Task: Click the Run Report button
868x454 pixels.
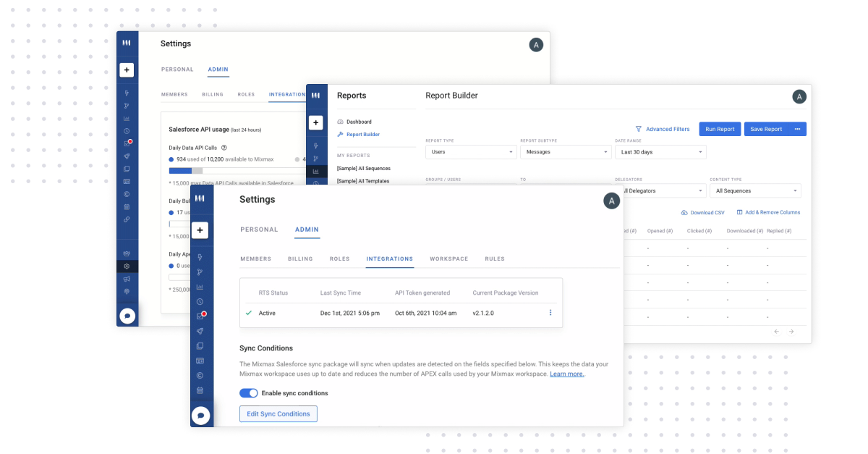Action: (x=720, y=129)
